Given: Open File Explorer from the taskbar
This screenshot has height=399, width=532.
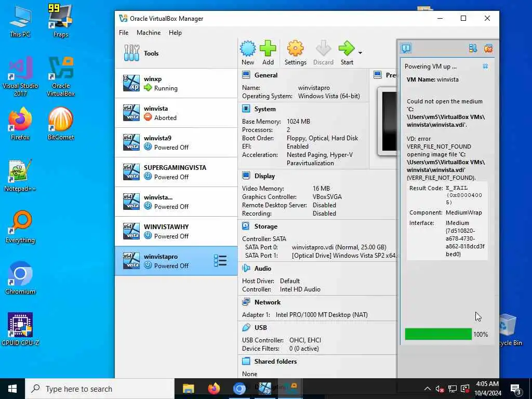Looking at the screenshot, I should (188, 389).
